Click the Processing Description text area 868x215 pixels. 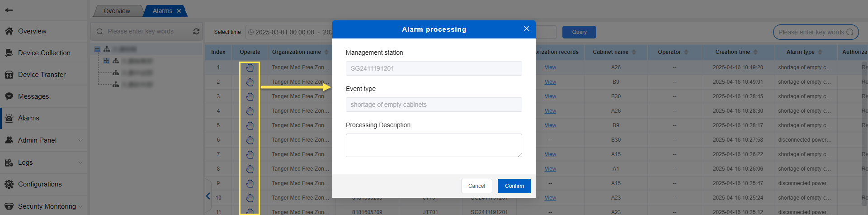(434, 145)
